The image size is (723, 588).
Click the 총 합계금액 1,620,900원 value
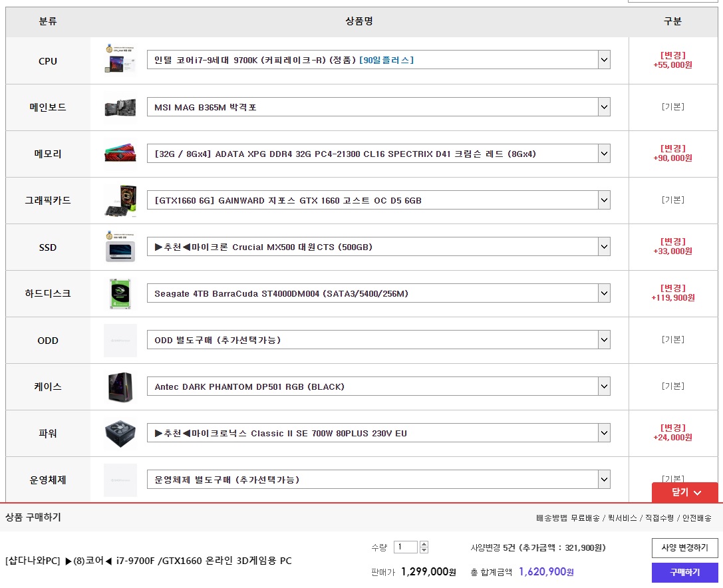(546, 572)
